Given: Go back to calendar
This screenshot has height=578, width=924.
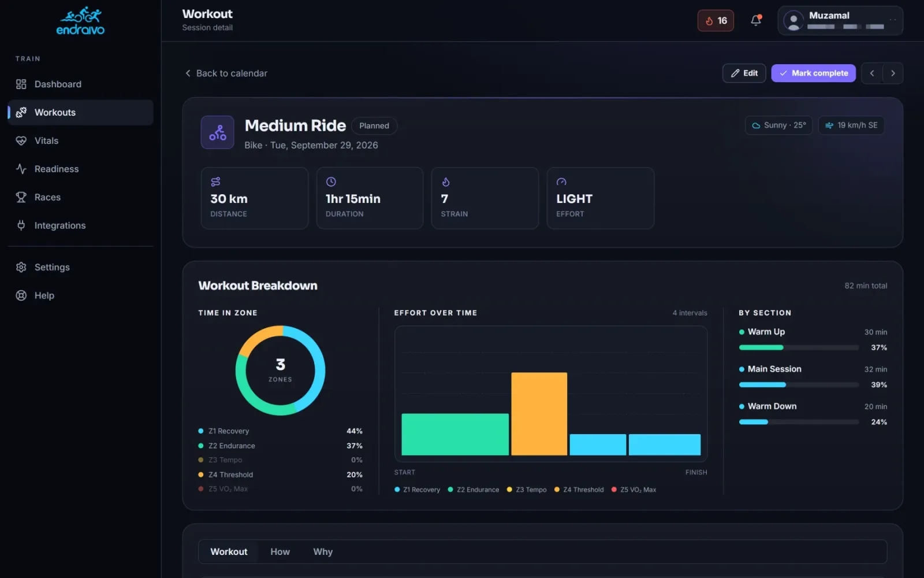Looking at the screenshot, I should 226,73.
